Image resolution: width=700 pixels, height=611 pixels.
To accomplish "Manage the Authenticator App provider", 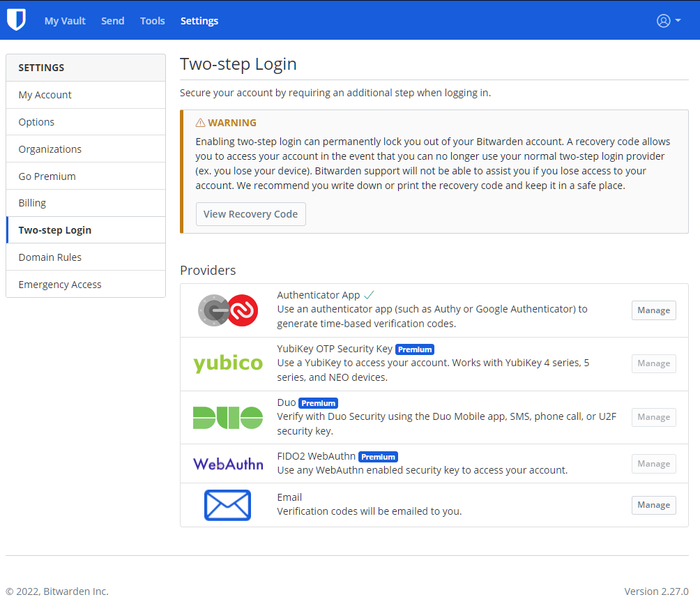I will [653, 310].
